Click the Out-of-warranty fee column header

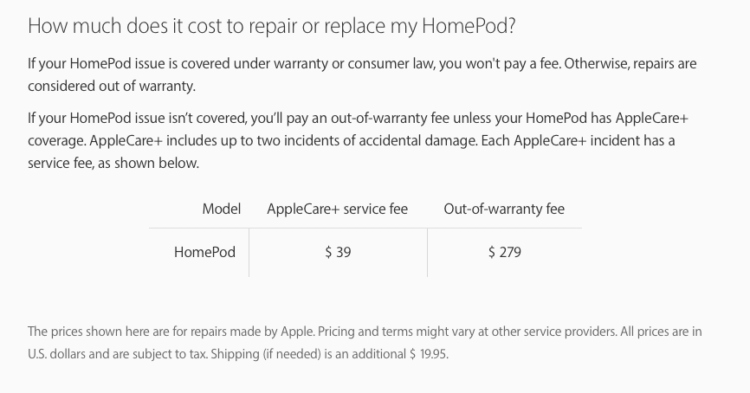point(504,209)
